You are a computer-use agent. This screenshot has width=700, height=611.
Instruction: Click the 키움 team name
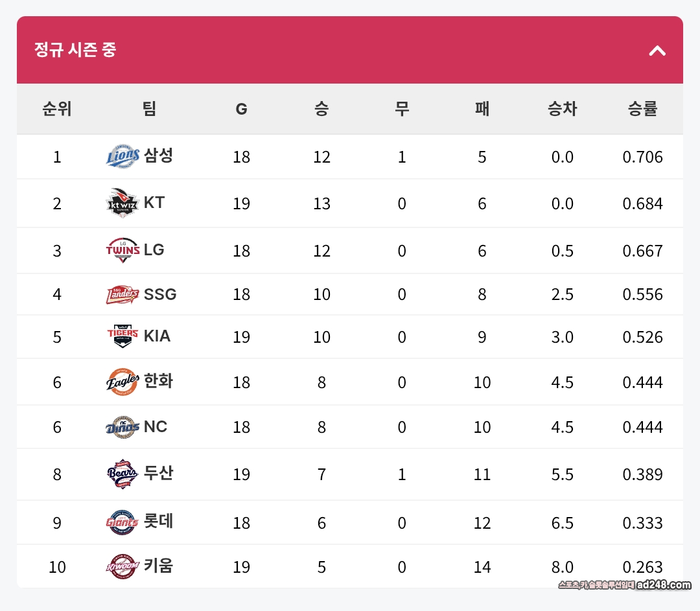(x=159, y=566)
